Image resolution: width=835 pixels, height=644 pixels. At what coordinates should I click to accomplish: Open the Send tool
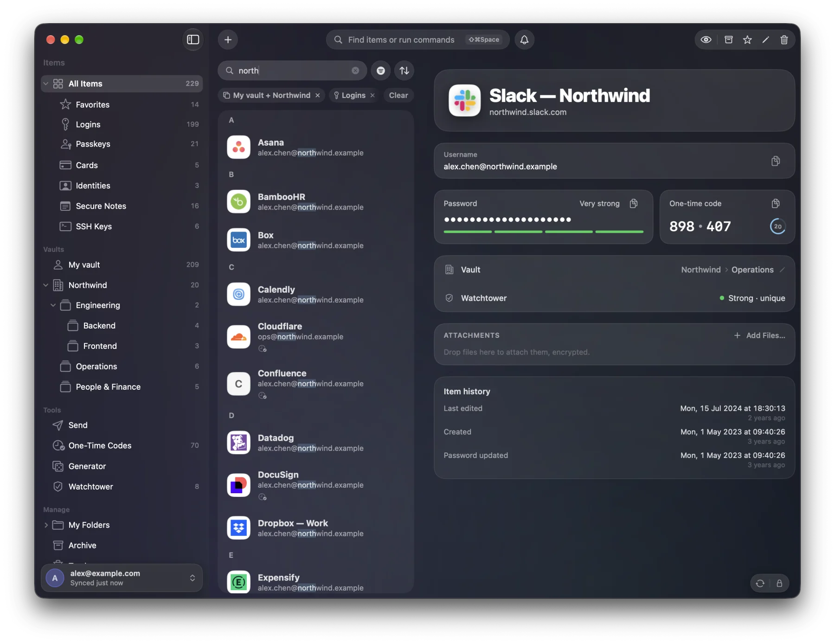point(122,425)
